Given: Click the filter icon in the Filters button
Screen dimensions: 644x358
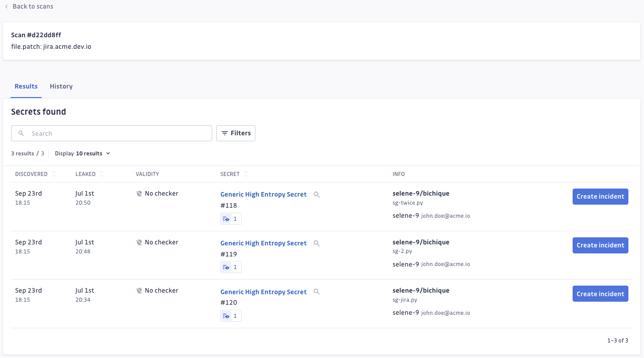Looking at the screenshot, I should [x=225, y=133].
